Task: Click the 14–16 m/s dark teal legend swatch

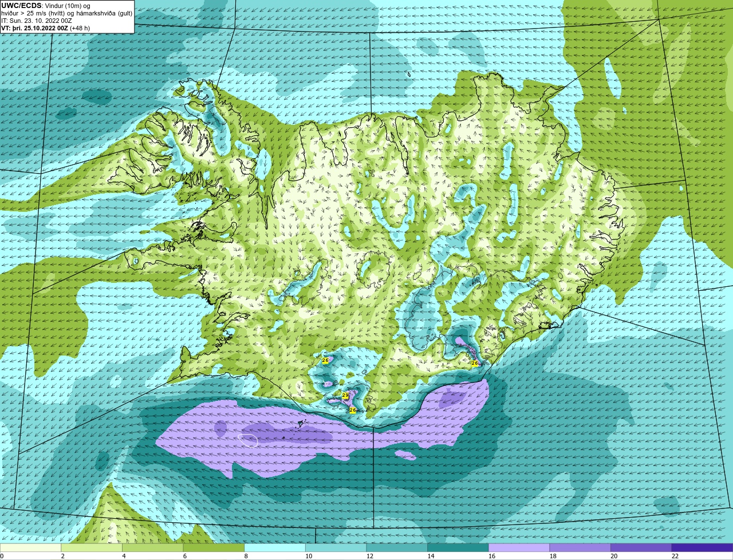Action: pos(458,547)
